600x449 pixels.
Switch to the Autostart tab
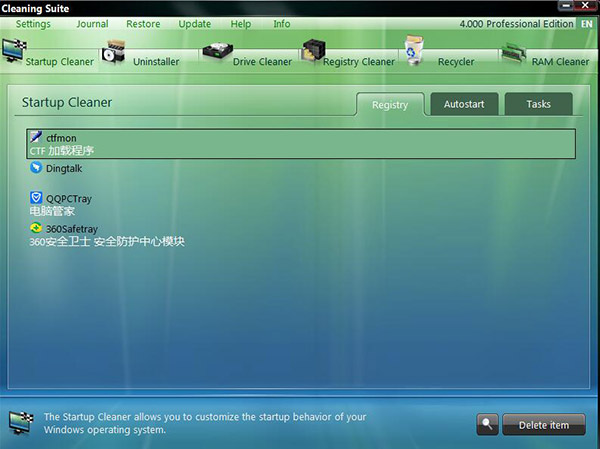(464, 104)
